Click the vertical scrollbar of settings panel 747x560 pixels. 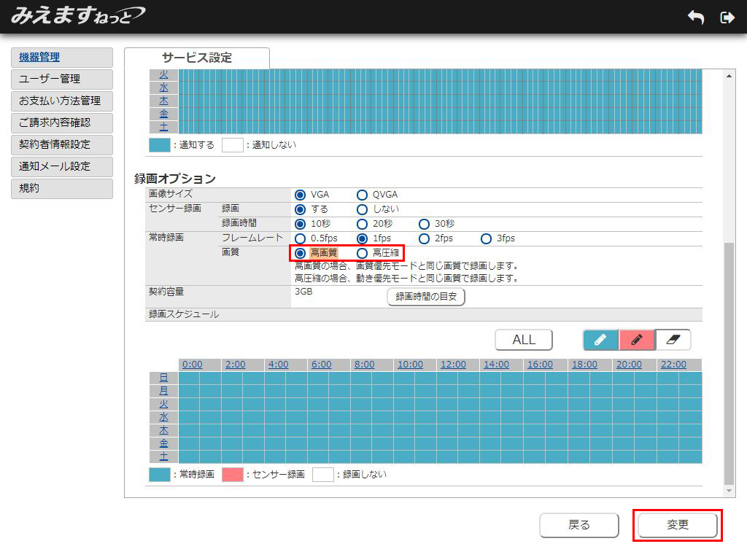click(729, 365)
